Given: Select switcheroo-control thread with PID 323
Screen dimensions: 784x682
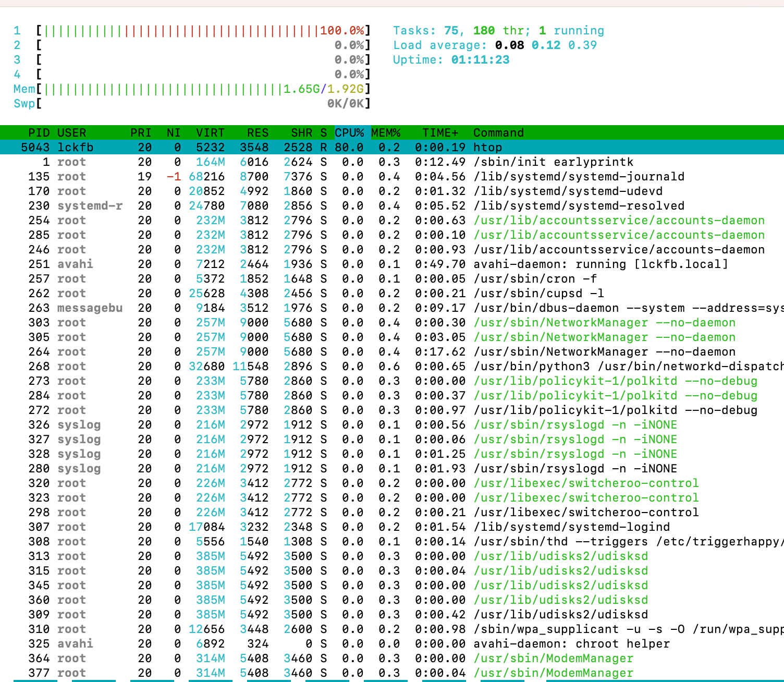Looking at the screenshot, I should click(x=392, y=498).
